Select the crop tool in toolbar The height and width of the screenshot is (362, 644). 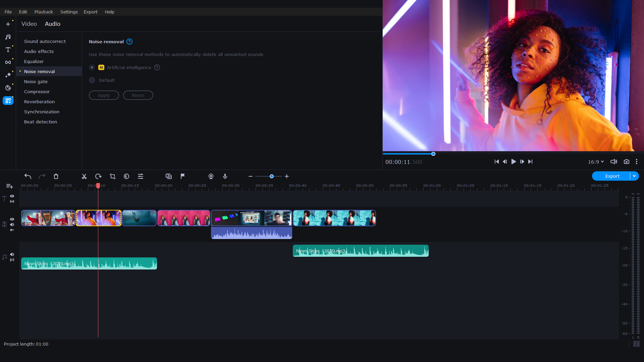pyautogui.click(x=112, y=176)
